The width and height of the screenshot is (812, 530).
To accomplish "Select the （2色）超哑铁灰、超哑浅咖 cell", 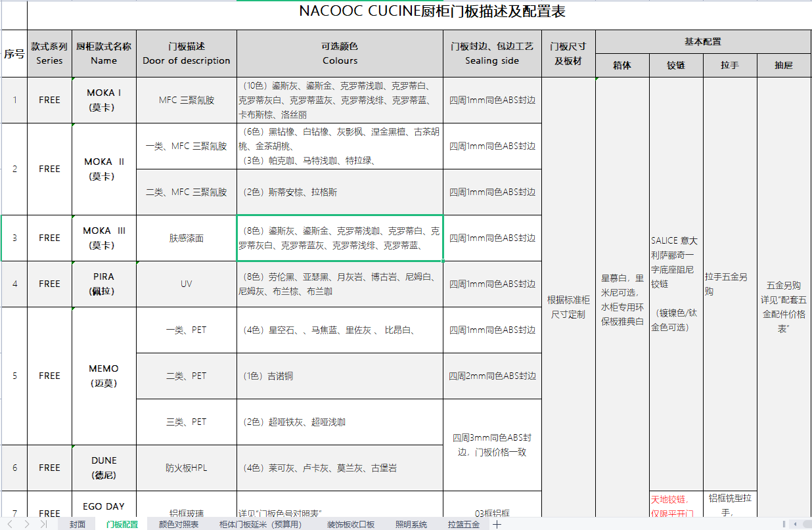I will [340, 422].
